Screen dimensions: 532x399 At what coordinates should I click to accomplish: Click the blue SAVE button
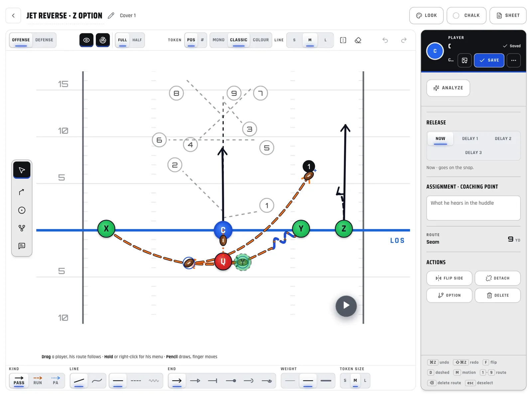489,60
